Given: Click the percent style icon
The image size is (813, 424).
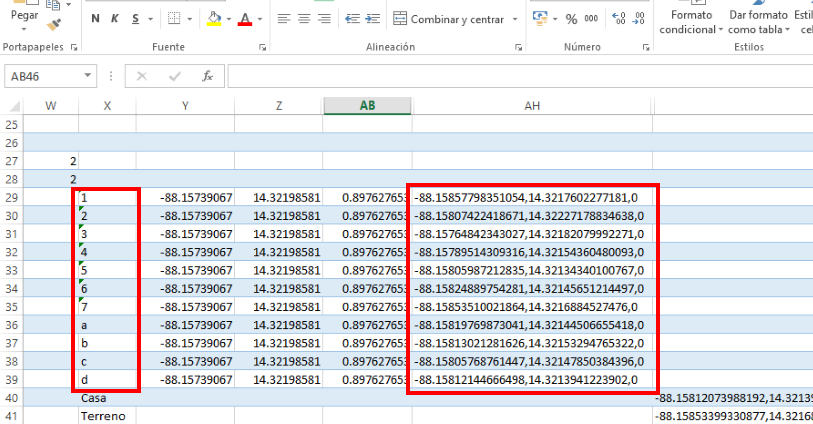Looking at the screenshot, I should coord(571,19).
